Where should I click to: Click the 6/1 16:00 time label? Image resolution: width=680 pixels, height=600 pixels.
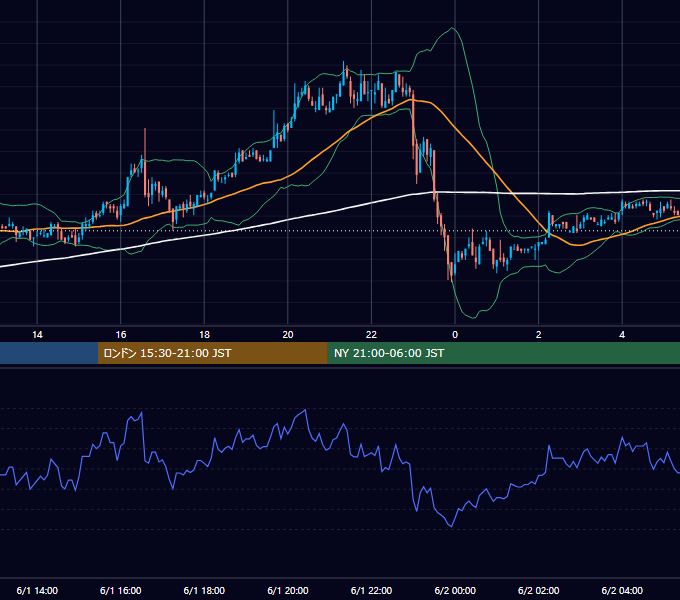click(x=121, y=590)
